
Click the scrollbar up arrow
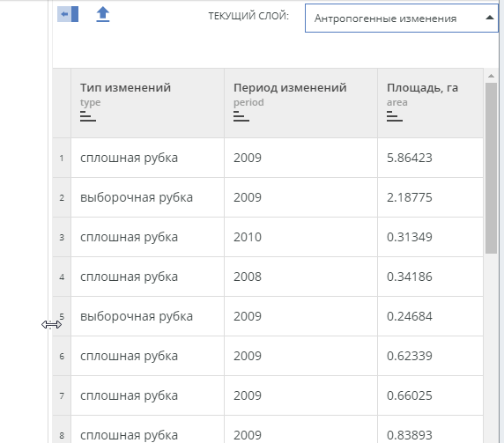[x=491, y=76]
